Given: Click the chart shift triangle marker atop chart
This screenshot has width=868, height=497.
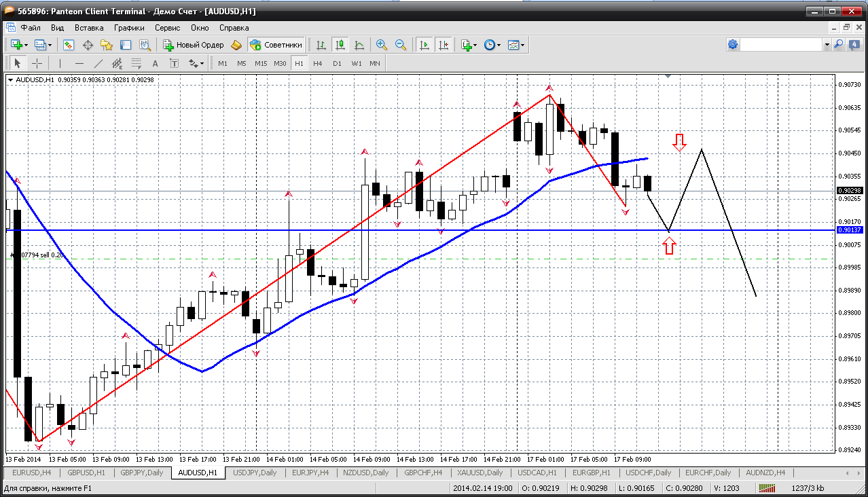Looking at the screenshot, I should pyautogui.click(x=669, y=77).
